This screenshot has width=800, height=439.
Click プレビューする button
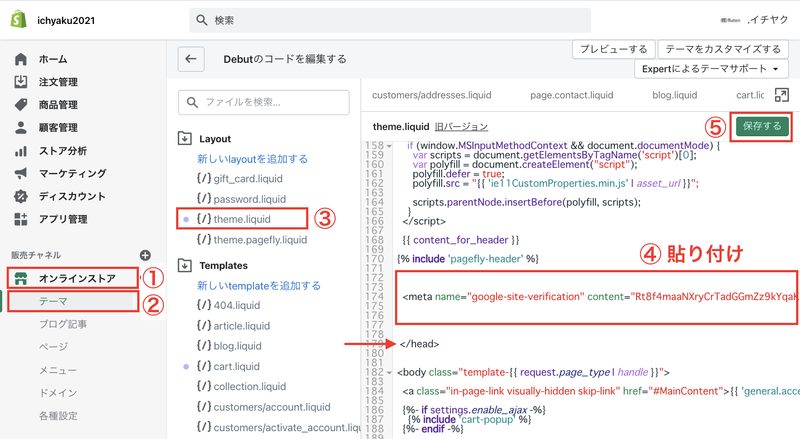click(x=613, y=49)
